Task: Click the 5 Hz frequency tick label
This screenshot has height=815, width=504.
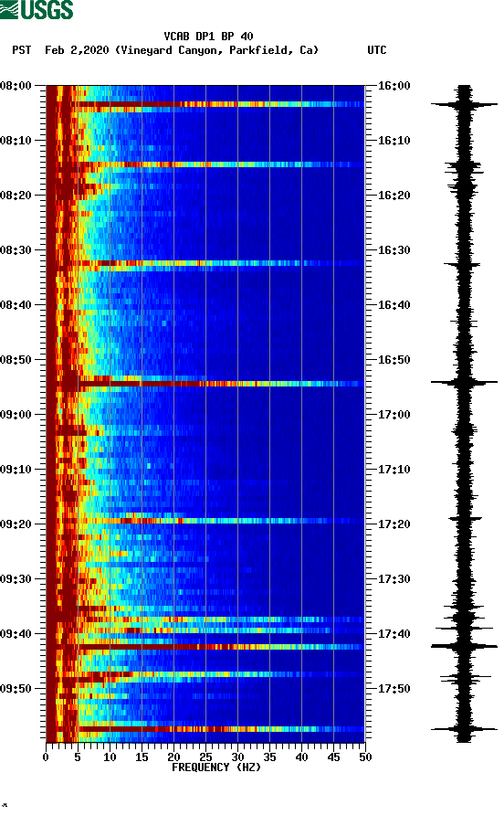Action: tap(78, 757)
